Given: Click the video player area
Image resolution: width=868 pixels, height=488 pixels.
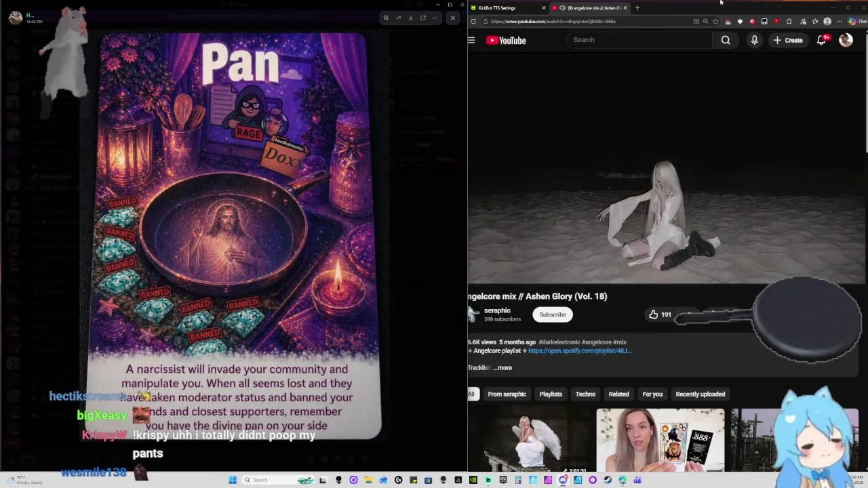Looking at the screenshot, I should [x=667, y=169].
